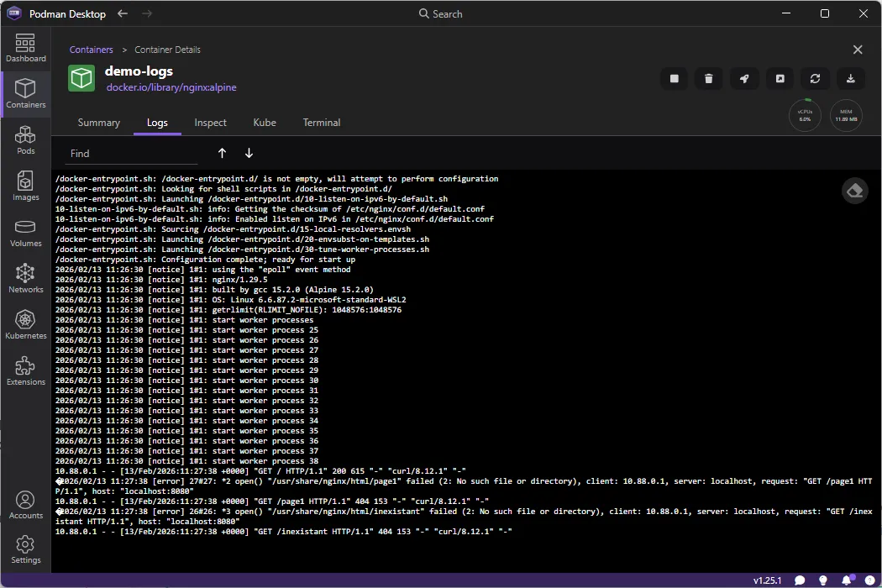Open the Terminal tab
The image size is (882, 588).
322,123
